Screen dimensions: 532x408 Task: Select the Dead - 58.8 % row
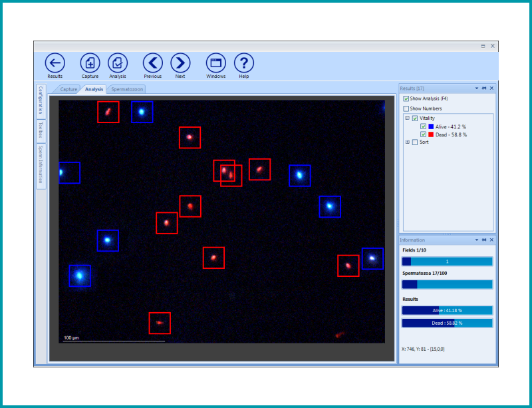451,135
